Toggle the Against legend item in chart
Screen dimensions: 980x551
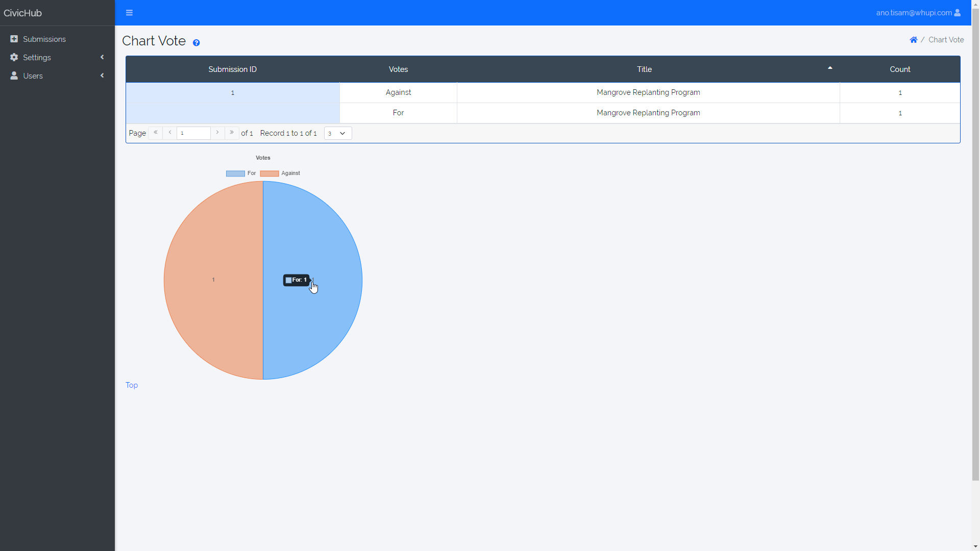click(280, 173)
